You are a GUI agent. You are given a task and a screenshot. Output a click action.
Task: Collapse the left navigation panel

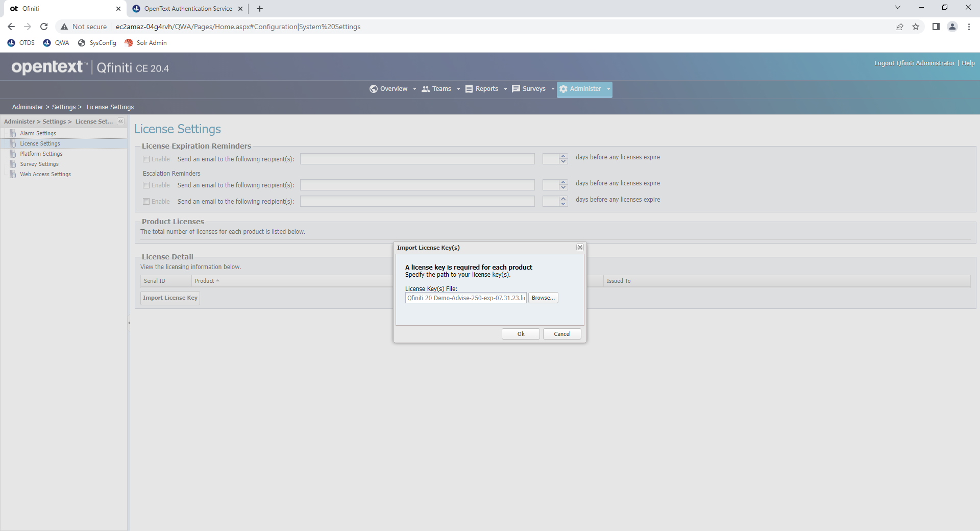coord(121,122)
